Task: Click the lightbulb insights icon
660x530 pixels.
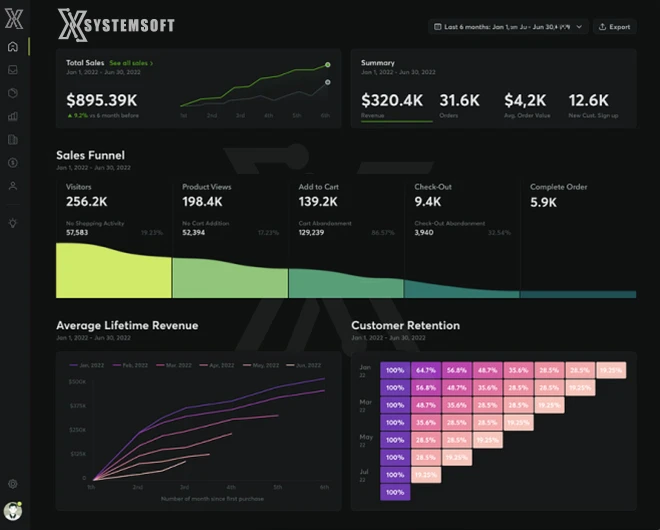Action: 13,223
